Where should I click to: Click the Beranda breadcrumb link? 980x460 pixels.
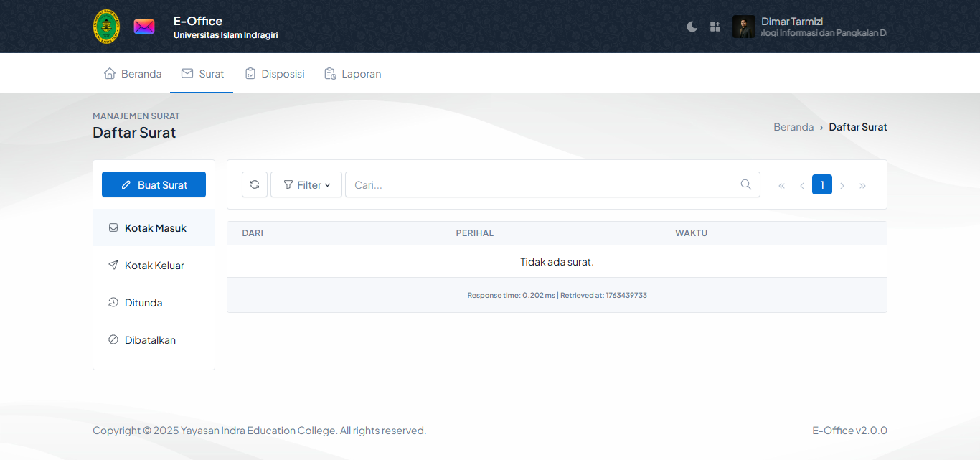point(793,127)
